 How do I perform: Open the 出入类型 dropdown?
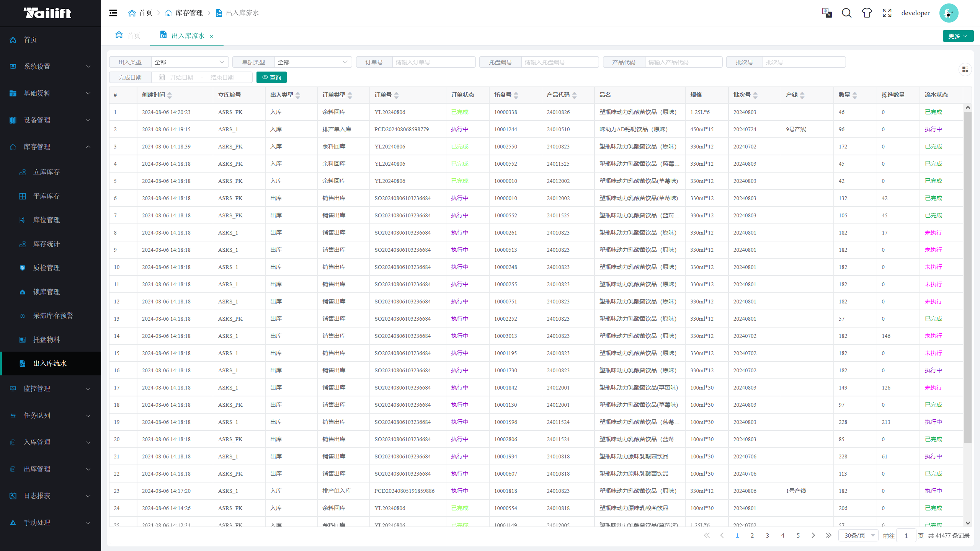[x=189, y=62]
